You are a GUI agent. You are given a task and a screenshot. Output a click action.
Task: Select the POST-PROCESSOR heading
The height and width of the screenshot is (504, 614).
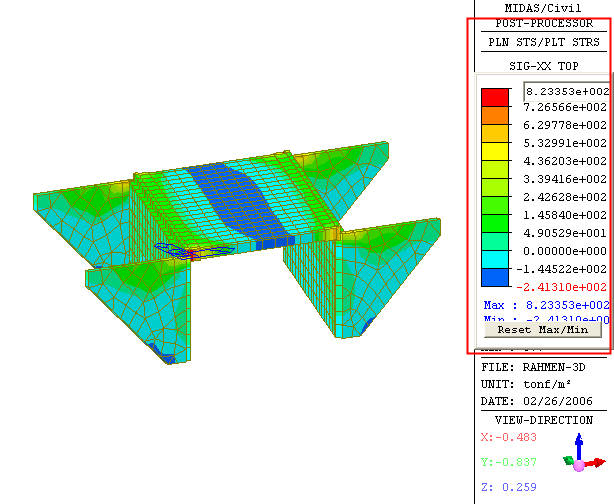coord(541,23)
